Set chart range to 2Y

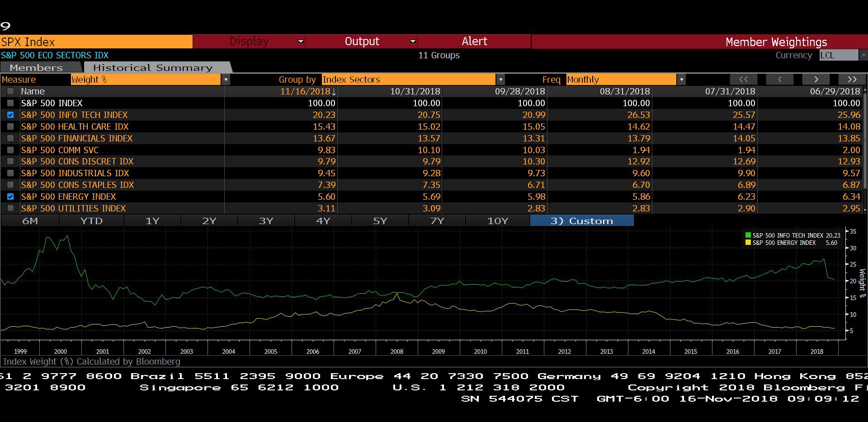pyautogui.click(x=209, y=221)
